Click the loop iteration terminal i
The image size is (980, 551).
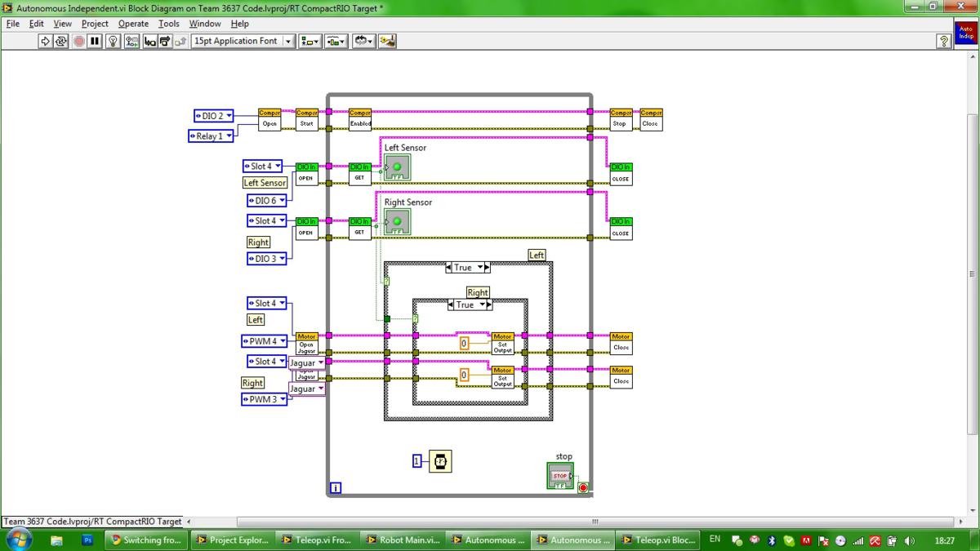click(x=335, y=488)
